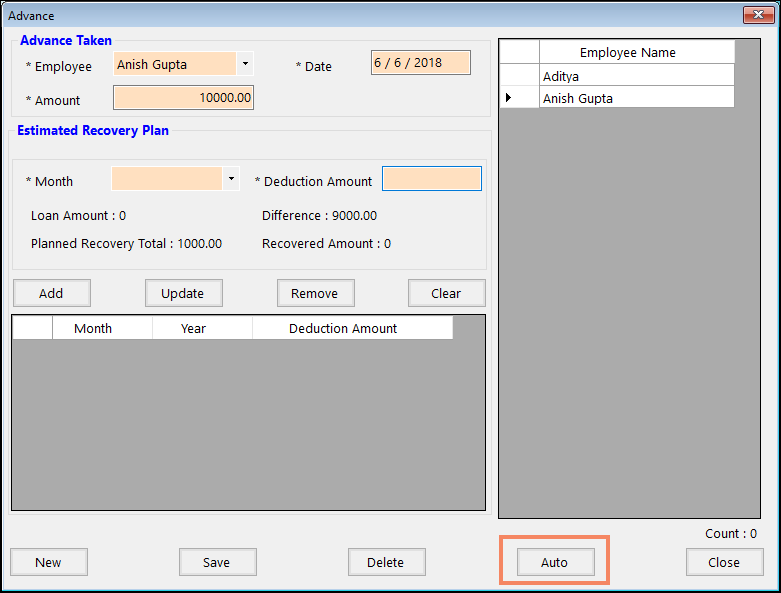Click the Update button
781x593 pixels.
tap(184, 293)
